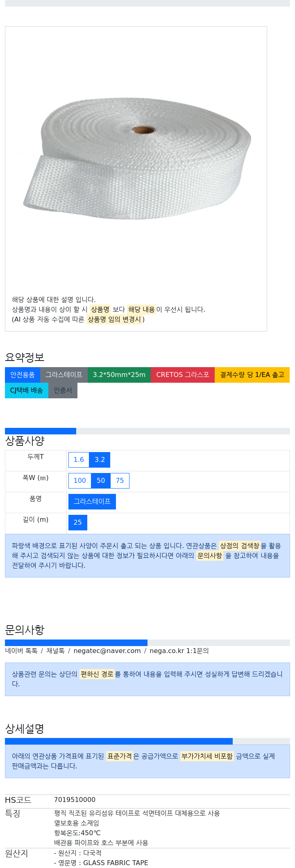Screen dimensions: 295x868
Task: Select width option 100
Action: [80, 481]
